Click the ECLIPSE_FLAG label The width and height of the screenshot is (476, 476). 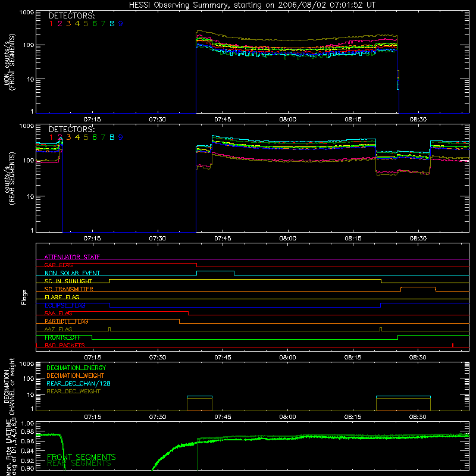(65, 305)
